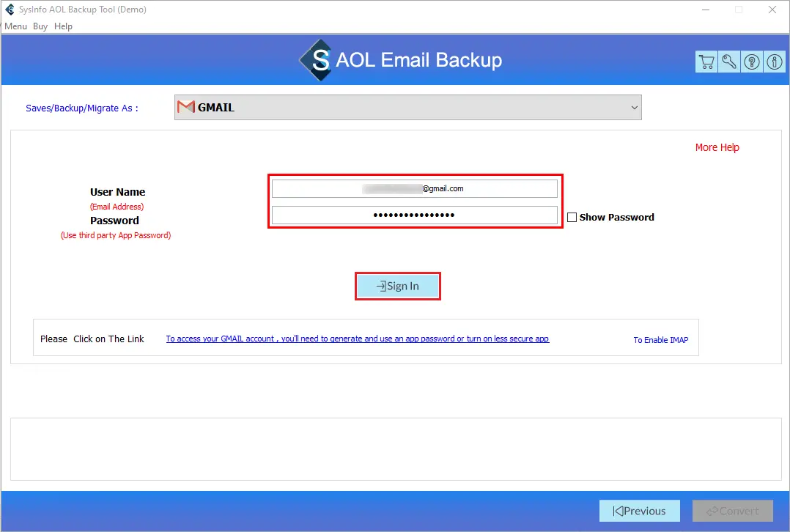Open the GMAIL format combo box
790x532 pixels.
coord(407,107)
